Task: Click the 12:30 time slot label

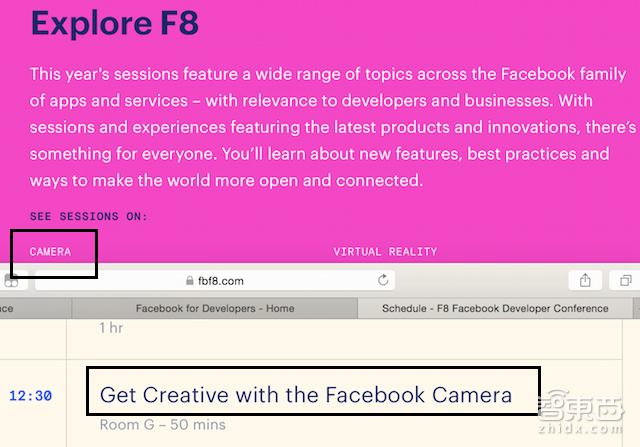Action: 30,396
